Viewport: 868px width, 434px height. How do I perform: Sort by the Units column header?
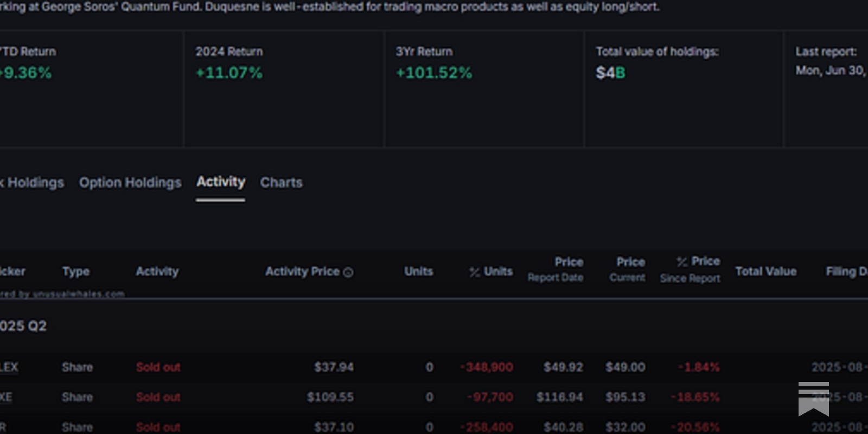click(418, 271)
